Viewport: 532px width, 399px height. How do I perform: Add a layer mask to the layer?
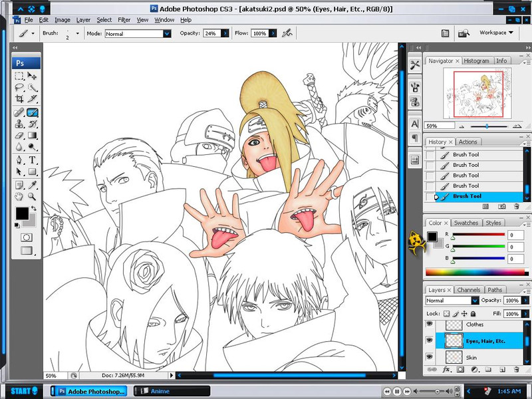click(x=460, y=370)
